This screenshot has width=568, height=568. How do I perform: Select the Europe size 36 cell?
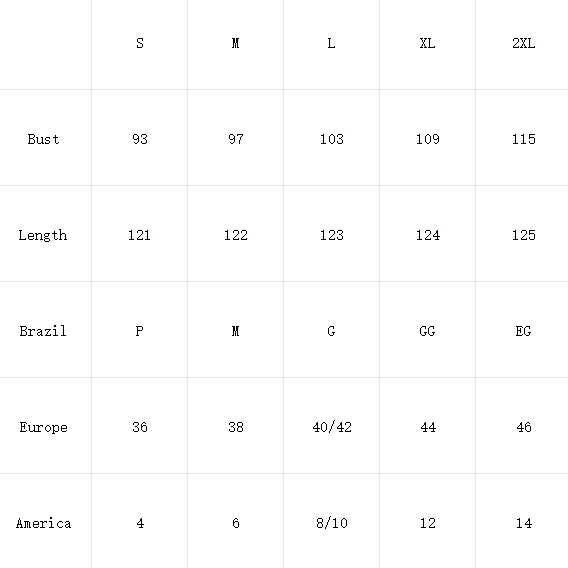coord(139,427)
